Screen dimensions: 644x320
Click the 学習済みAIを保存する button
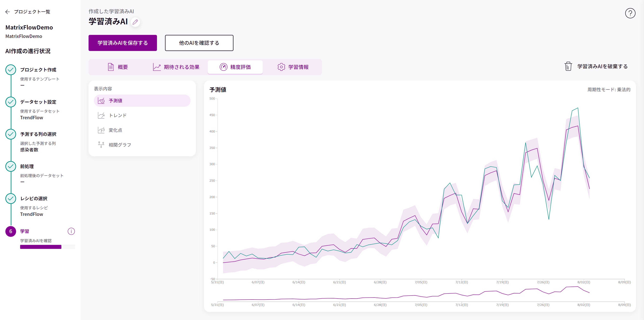point(122,43)
